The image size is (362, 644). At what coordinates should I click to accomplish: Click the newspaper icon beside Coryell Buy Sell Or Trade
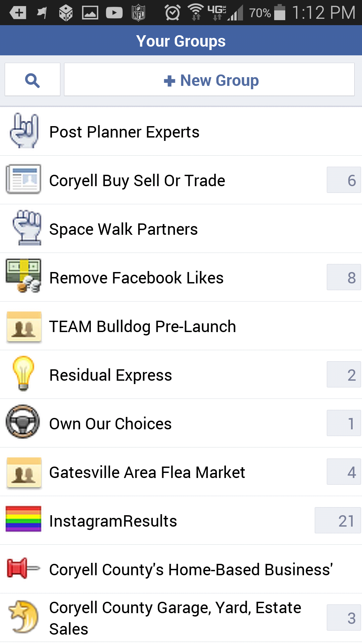[x=23, y=180]
